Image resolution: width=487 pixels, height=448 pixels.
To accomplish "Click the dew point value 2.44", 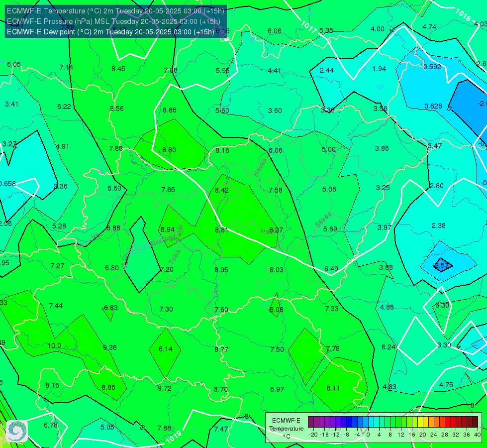I will 327,71.
